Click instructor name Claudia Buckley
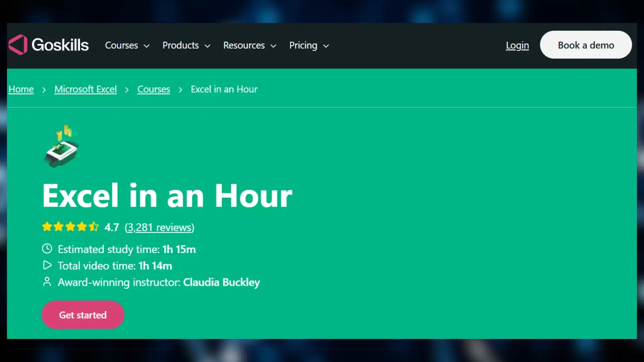Viewport: 644px width, 362px height. point(221,282)
